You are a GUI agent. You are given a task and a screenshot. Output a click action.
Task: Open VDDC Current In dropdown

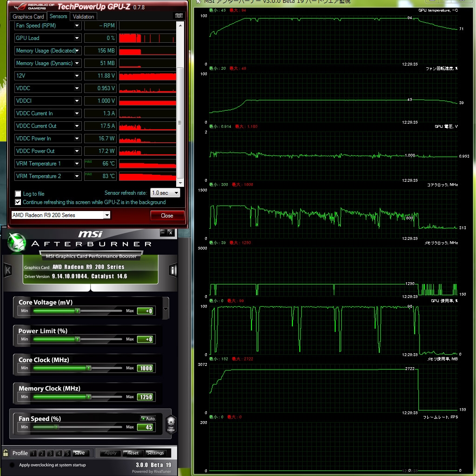tap(77, 113)
